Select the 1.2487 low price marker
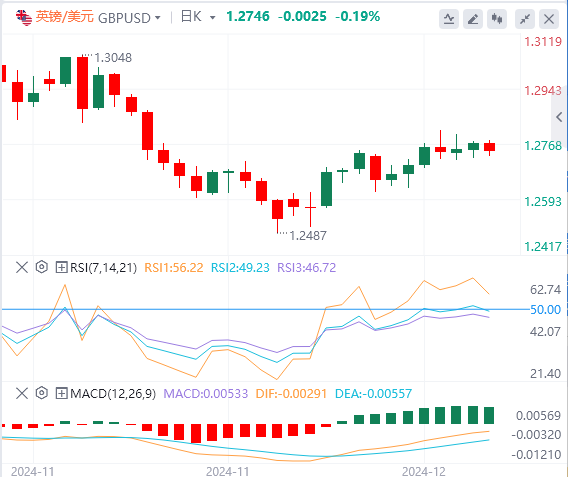 [x=308, y=236]
